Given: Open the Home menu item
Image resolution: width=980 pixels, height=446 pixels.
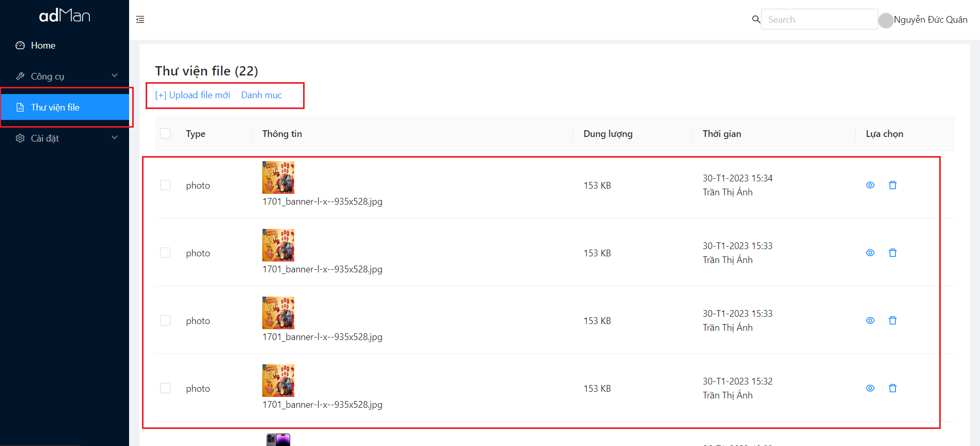Looking at the screenshot, I should click(x=43, y=45).
